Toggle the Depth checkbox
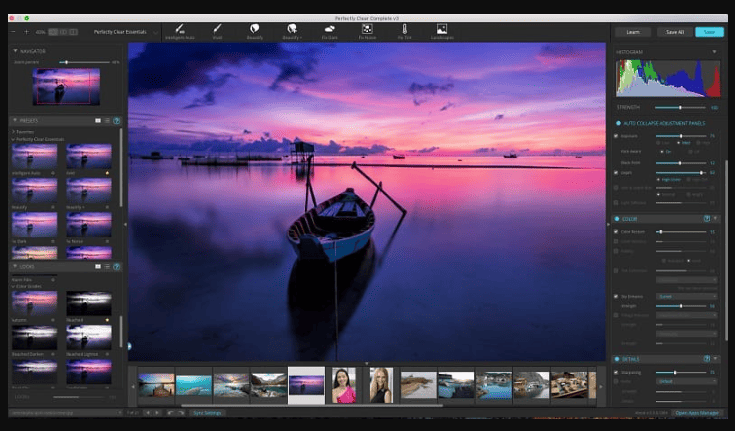735x431 pixels. click(616, 173)
